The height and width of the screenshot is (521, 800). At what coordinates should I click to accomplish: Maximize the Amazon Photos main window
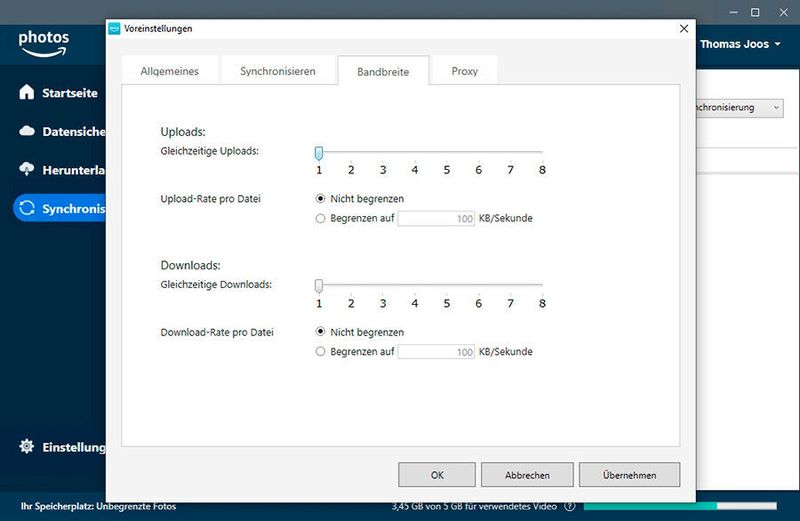pos(755,12)
